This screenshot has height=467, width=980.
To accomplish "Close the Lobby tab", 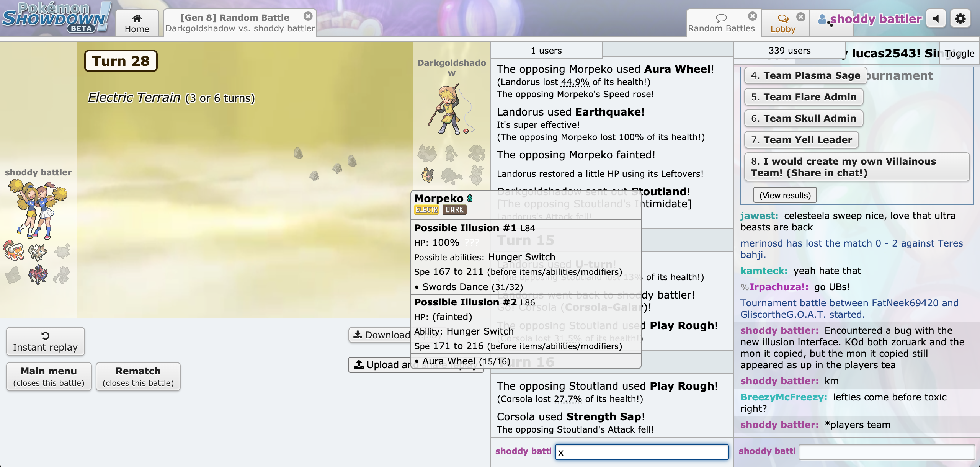I will point(801,16).
